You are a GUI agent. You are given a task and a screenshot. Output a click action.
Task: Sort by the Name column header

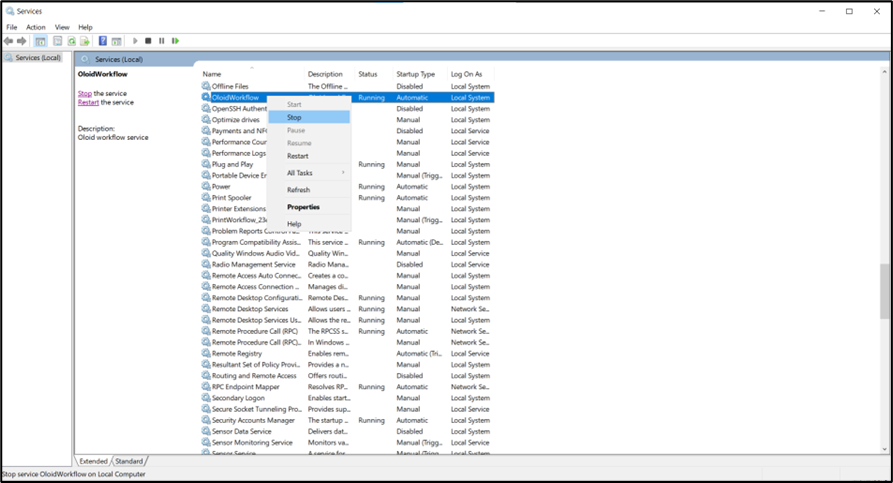(252, 74)
